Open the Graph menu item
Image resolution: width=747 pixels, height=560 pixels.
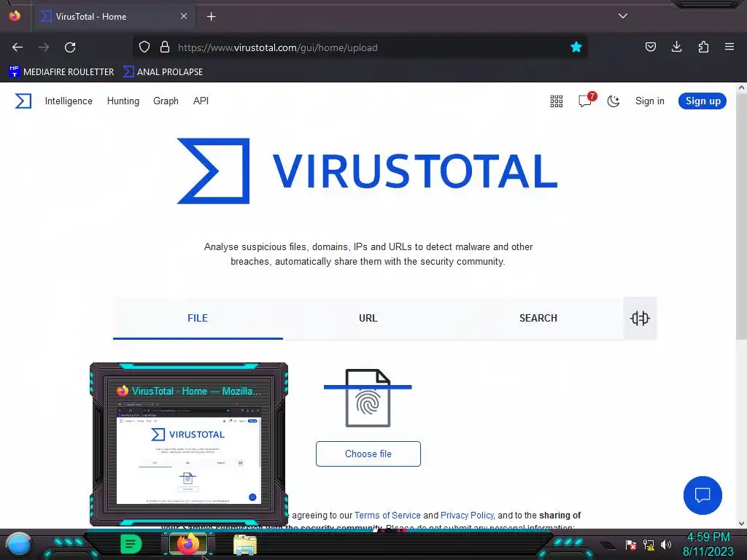point(166,101)
